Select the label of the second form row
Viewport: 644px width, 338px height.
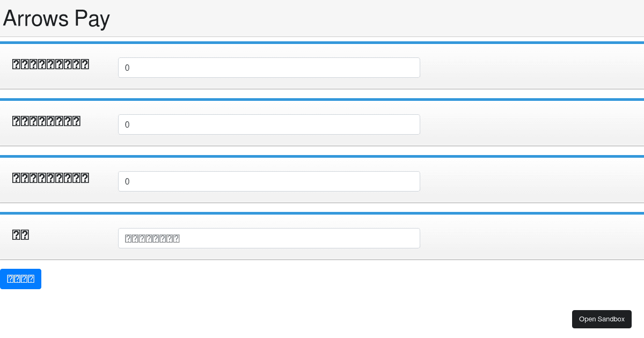coord(46,121)
